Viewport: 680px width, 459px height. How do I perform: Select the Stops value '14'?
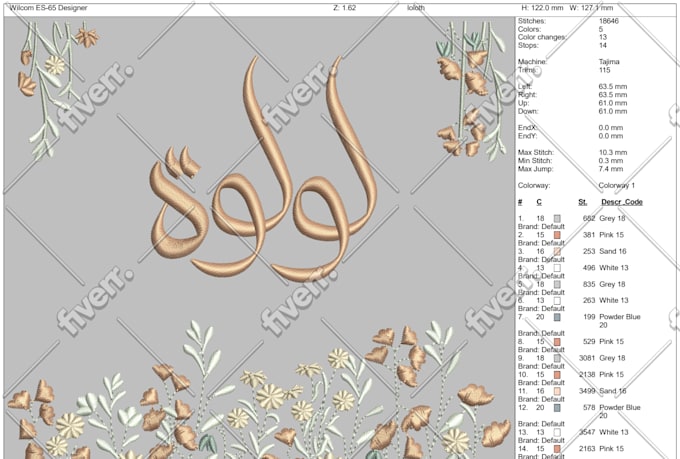point(603,46)
